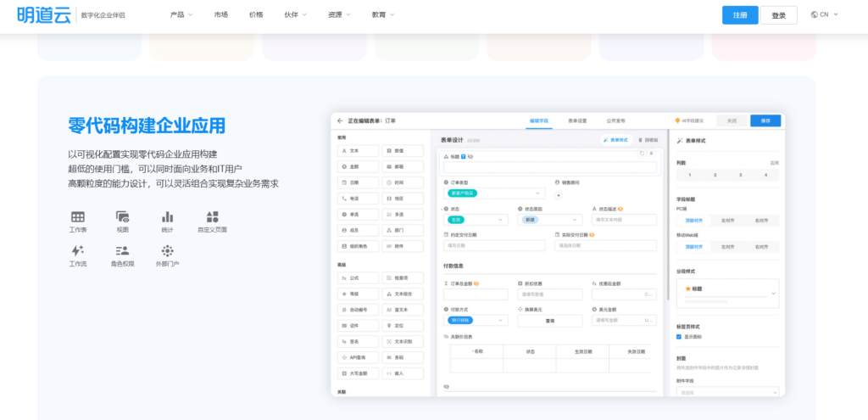Select the 日期 date field control

[x=359, y=182]
